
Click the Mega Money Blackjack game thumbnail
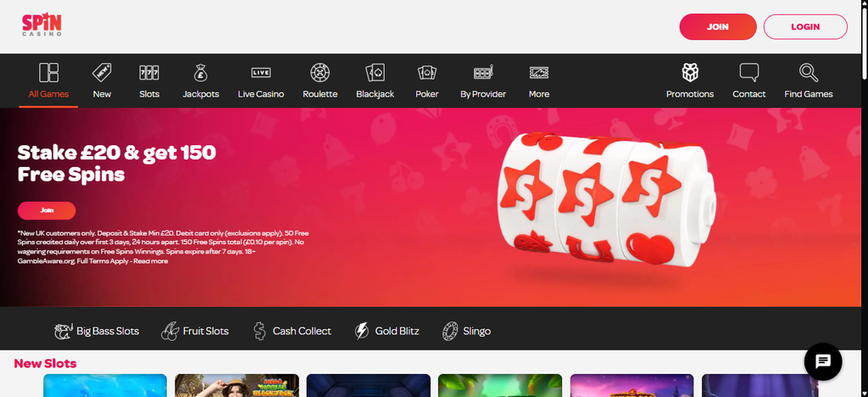click(x=237, y=385)
